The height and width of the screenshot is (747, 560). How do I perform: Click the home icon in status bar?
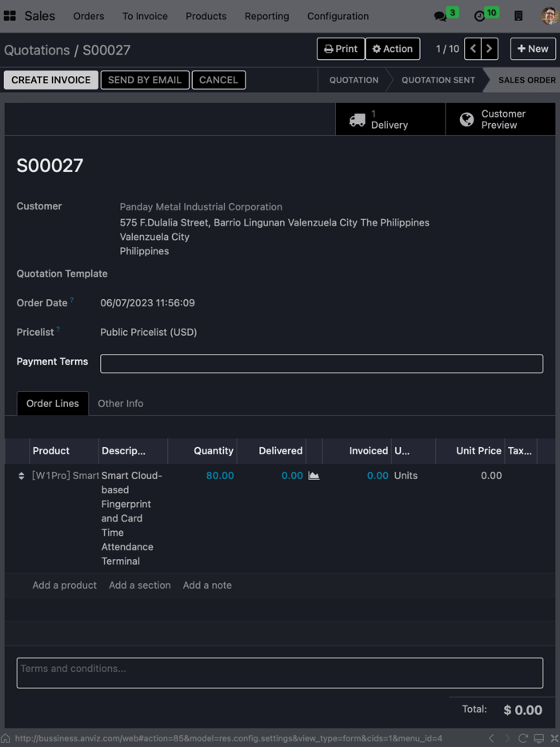(x=6, y=738)
